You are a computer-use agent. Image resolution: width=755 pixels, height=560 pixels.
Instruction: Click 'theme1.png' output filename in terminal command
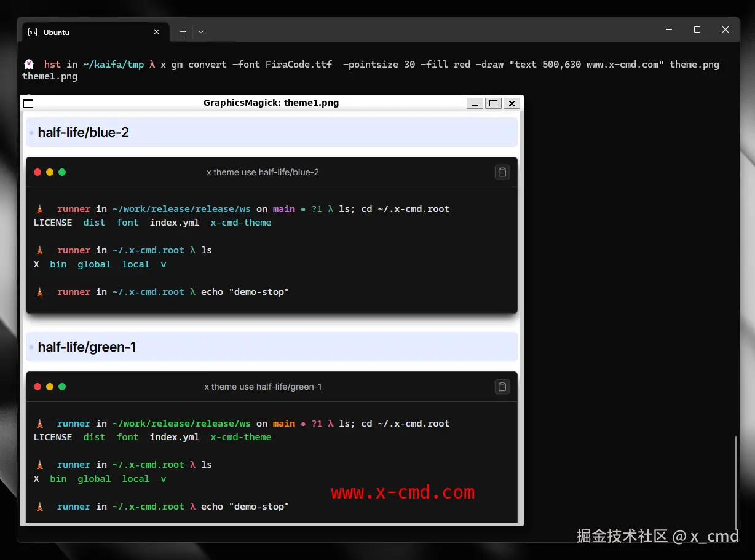click(50, 76)
